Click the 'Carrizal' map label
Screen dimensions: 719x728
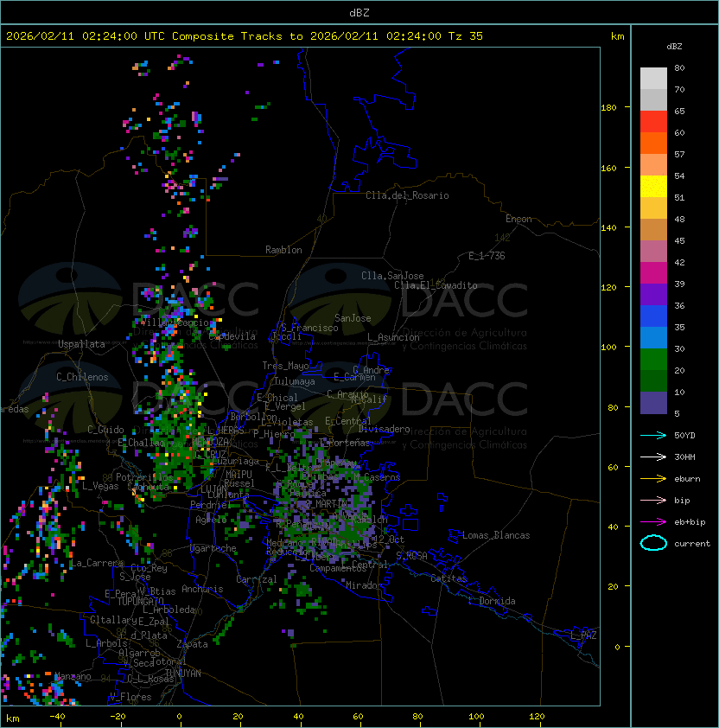point(256,579)
